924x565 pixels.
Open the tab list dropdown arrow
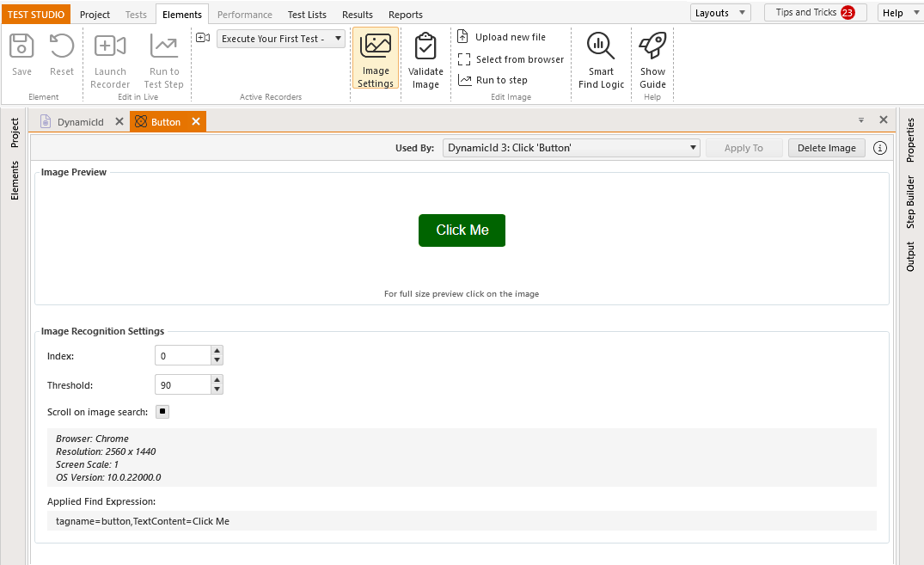861,120
